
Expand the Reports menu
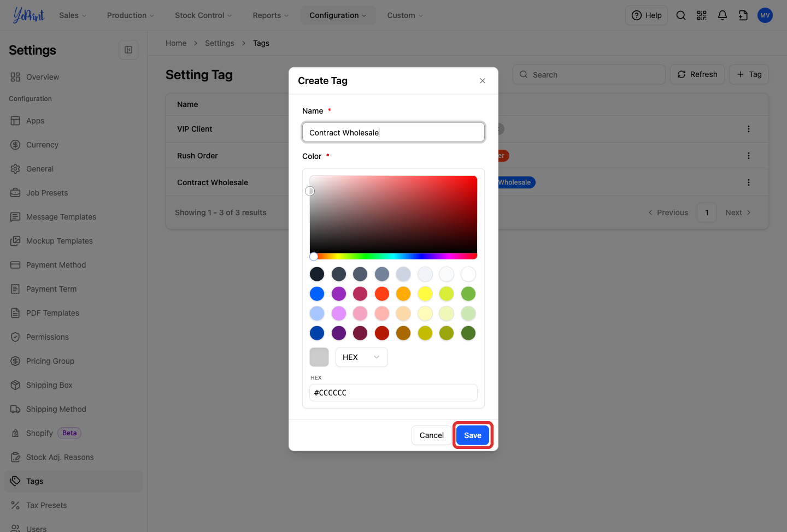pos(271,15)
